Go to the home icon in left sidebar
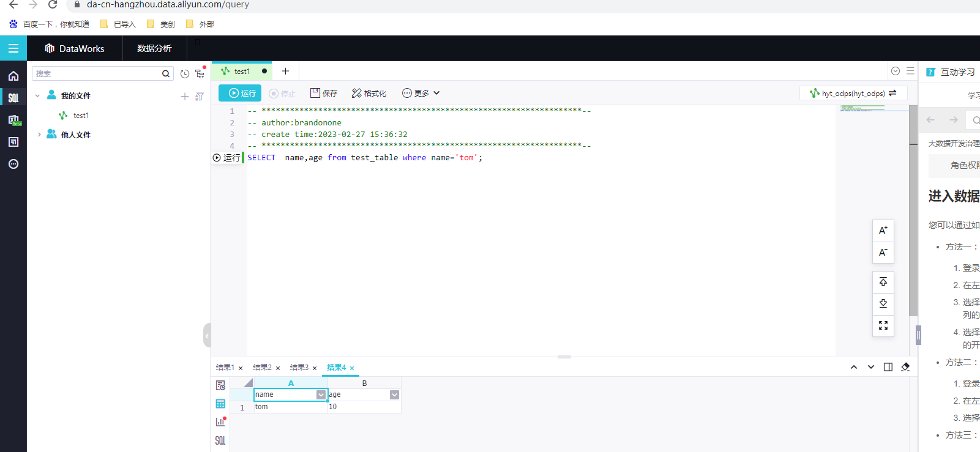Viewport: 980px width, 452px height. click(x=13, y=76)
